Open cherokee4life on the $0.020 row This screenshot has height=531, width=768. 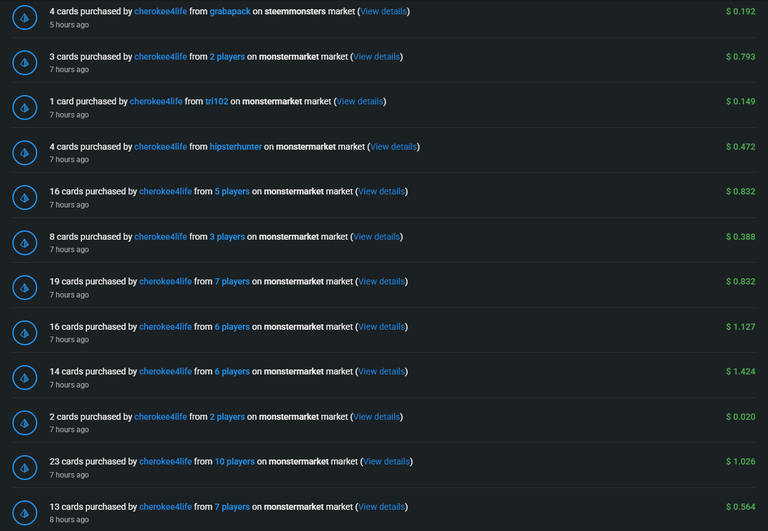click(161, 417)
